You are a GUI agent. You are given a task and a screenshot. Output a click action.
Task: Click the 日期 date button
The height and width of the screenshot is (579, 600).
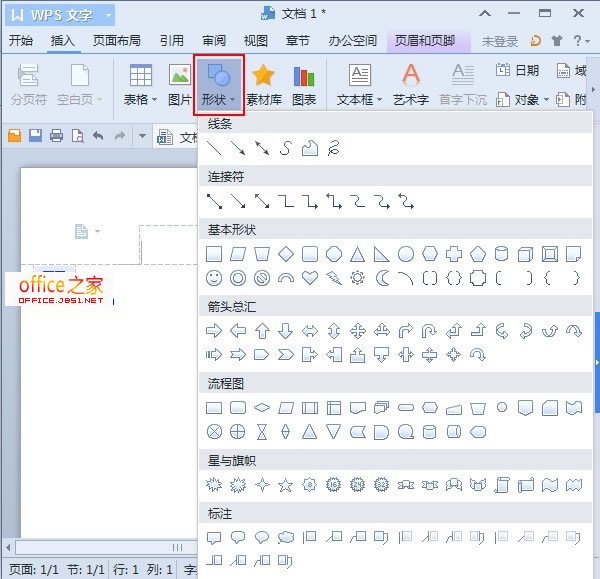(517, 70)
